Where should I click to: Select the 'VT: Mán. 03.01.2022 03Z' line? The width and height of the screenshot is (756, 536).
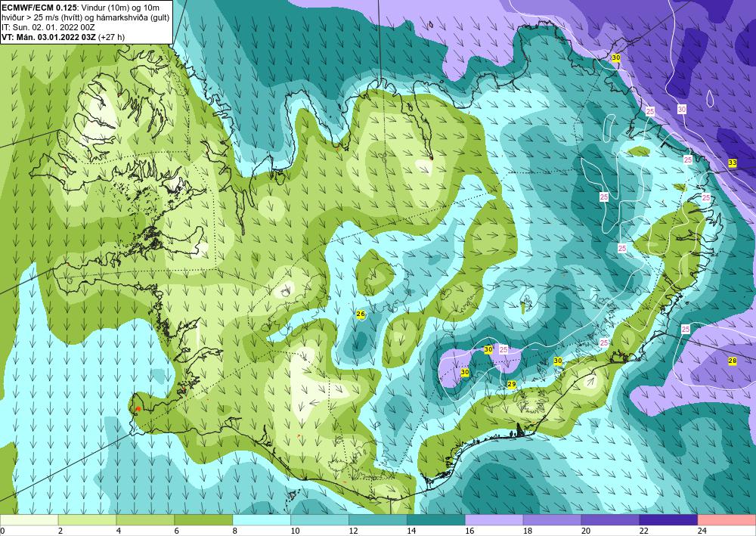coord(64,37)
